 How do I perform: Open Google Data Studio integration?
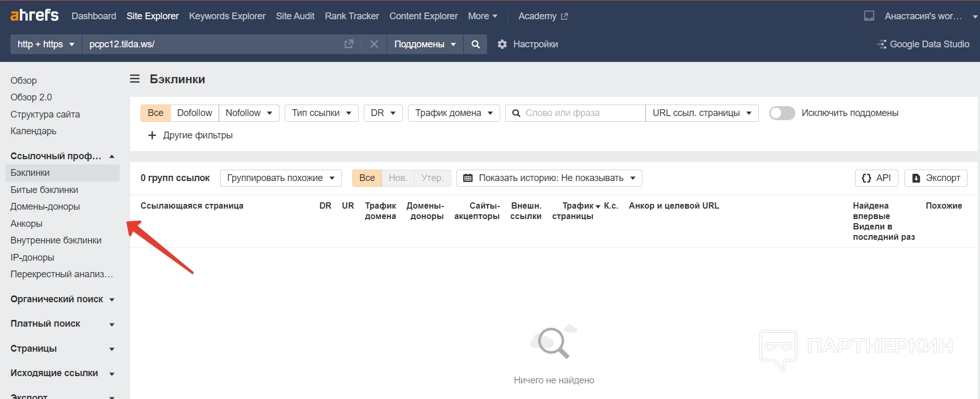coord(923,44)
